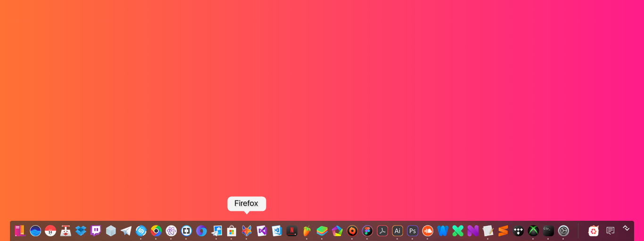644x241 pixels.
Task: Open the blue wave circle dock icon
Action: pos(35,231)
